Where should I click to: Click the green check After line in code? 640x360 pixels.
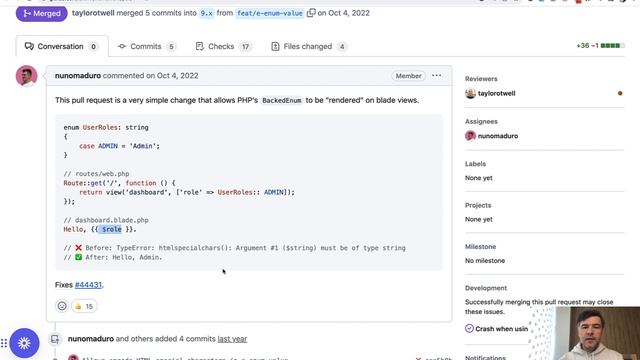(113, 257)
